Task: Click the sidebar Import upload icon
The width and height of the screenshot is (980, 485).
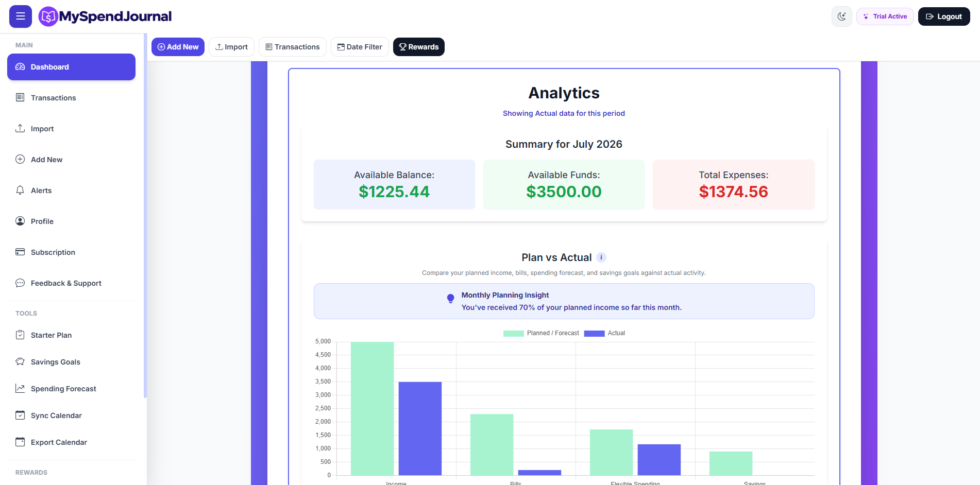Action: 20,128
